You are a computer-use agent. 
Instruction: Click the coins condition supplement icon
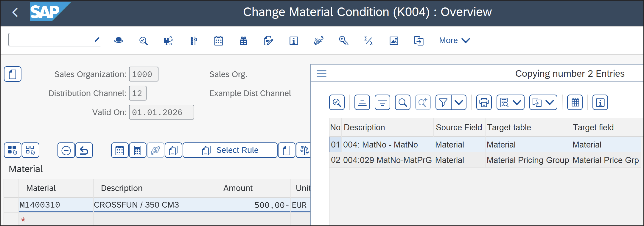point(319,40)
